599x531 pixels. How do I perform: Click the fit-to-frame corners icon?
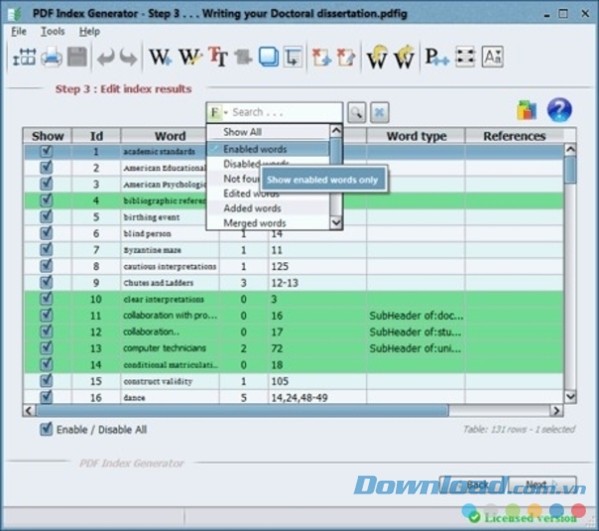coord(465,57)
